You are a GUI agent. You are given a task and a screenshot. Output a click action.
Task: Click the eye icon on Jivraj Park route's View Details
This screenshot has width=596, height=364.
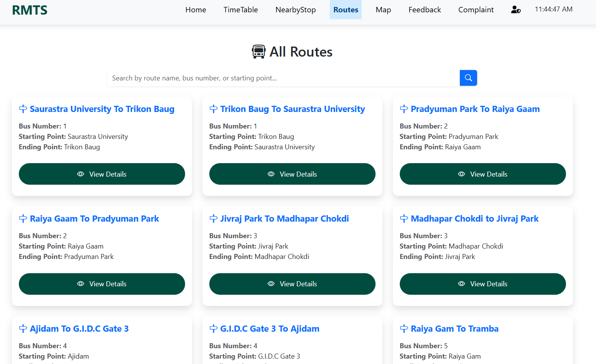coord(271,284)
